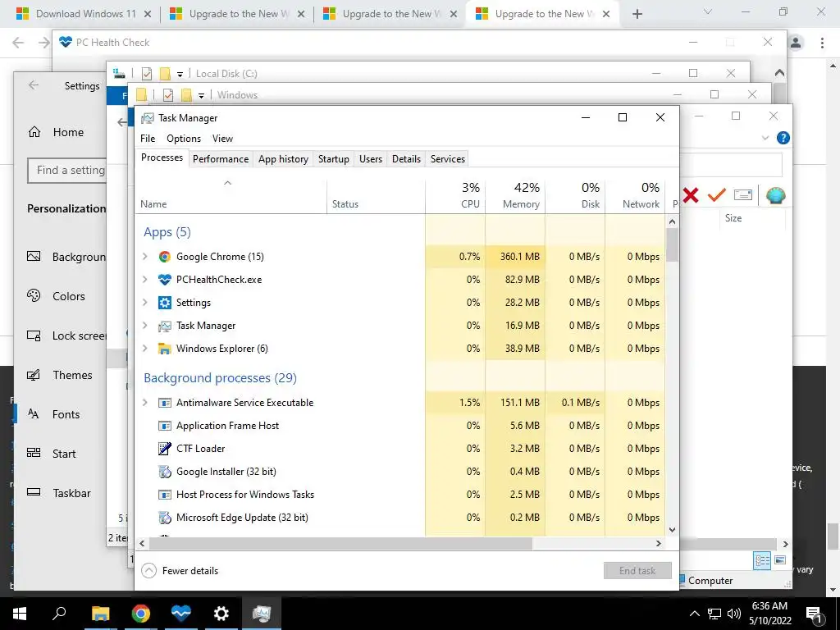Switch to the Users tab
The height and width of the screenshot is (630, 840).
pyautogui.click(x=371, y=159)
